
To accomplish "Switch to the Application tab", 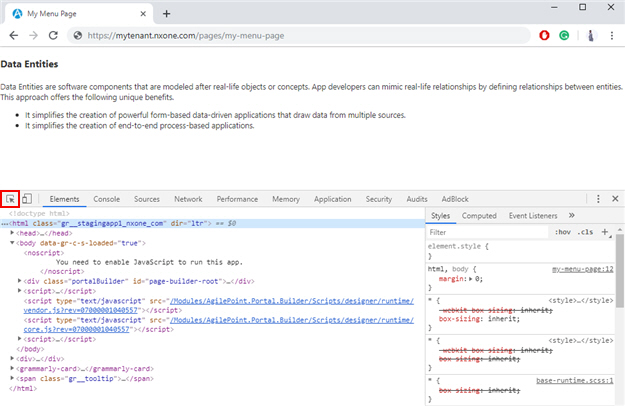I will point(332,199).
